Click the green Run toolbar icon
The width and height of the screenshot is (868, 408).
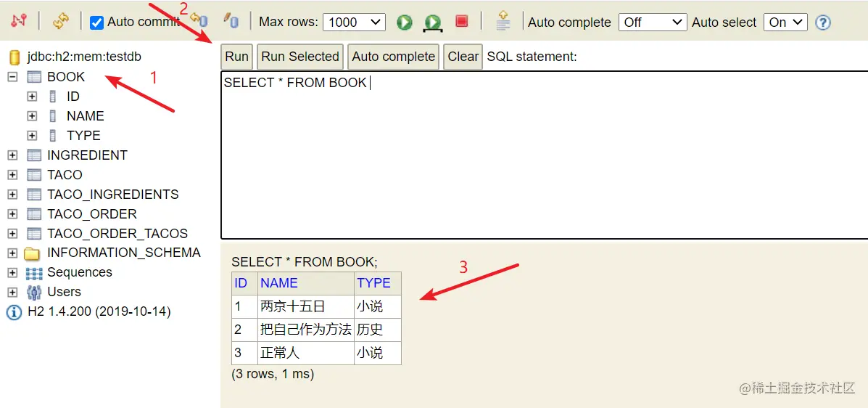(405, 23)
